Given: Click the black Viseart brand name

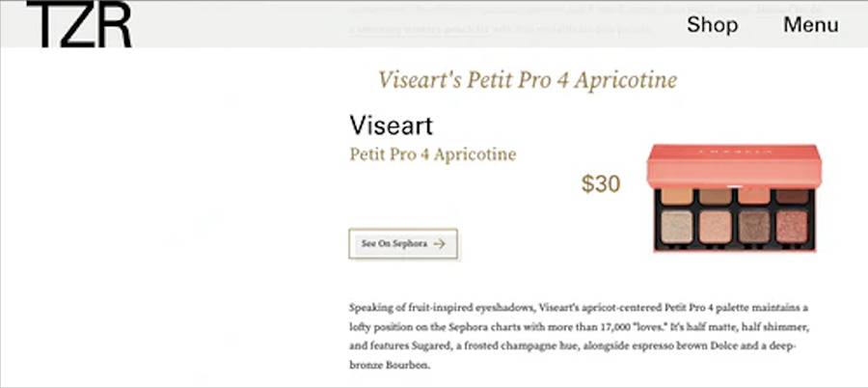Looking at the screenshot, I should pos(391,126).
